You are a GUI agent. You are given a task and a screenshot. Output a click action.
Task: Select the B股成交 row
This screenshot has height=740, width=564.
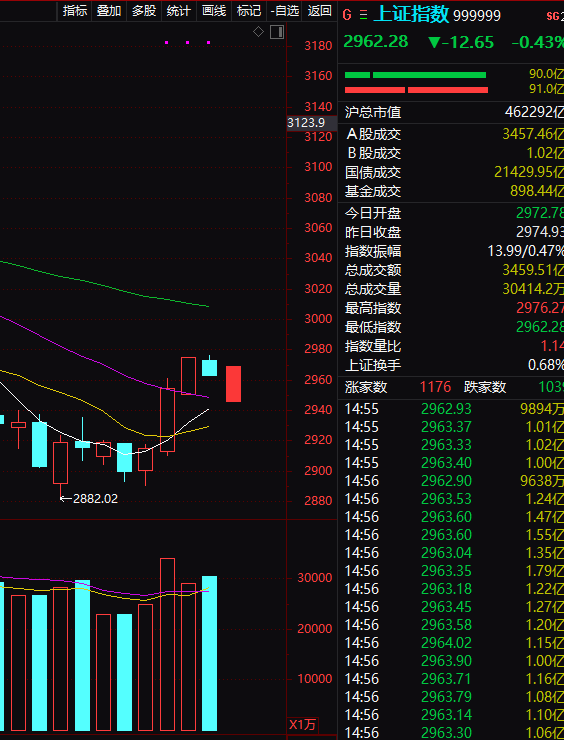[451, 153]
